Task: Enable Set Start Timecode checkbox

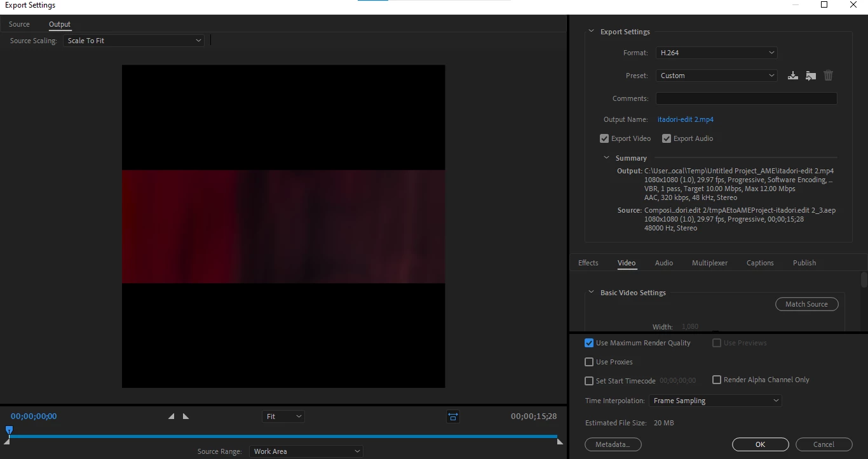Action: tap(589, 381)
